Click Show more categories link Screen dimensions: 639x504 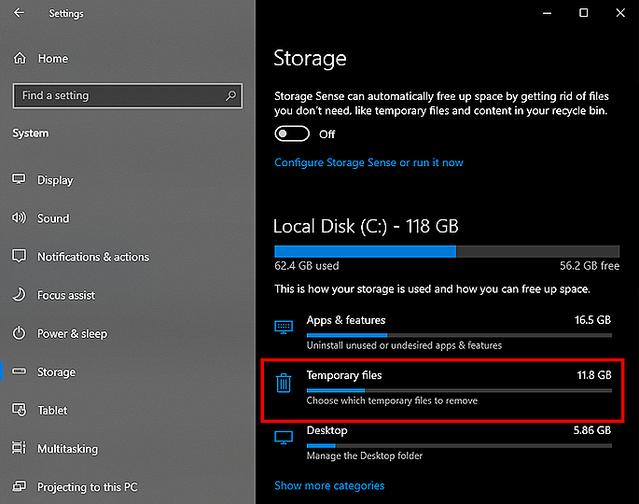coord(329,486)
